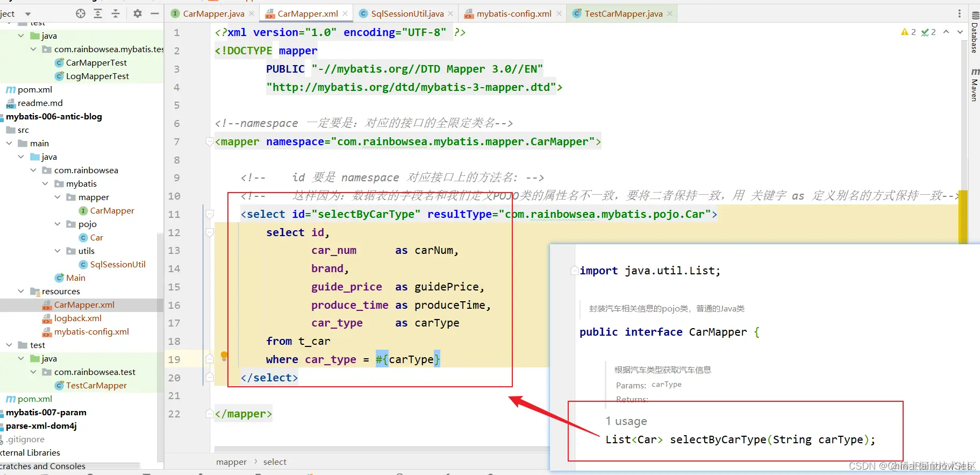Viewport: 980px width, 475px height.
Task: Open the editor tabs three-dot menu
Action: (x=960, y=13)
